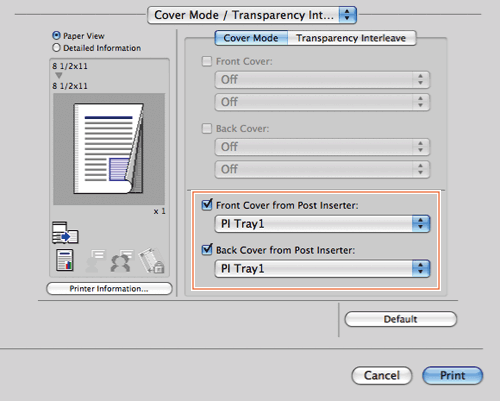Switch to the Transparency Interleave tab
Image resolution: width=500 pixels, height=401 pixels.
click(x=351, y=38)
